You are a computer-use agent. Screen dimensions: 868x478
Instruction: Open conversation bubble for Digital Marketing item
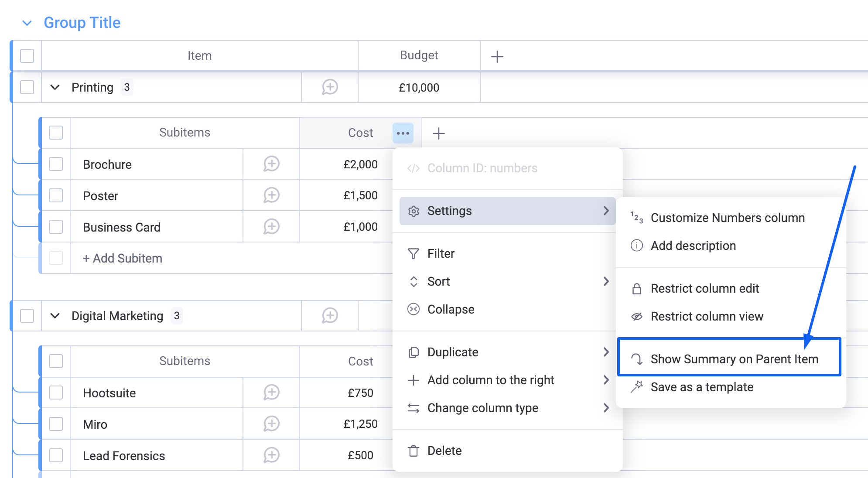(x=330, y=316)
